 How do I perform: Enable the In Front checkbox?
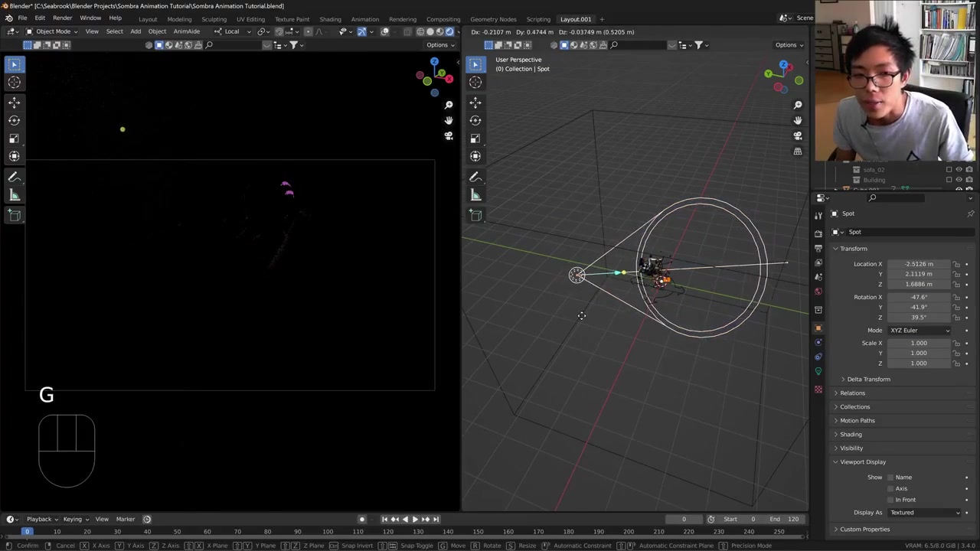coord(890,500)
